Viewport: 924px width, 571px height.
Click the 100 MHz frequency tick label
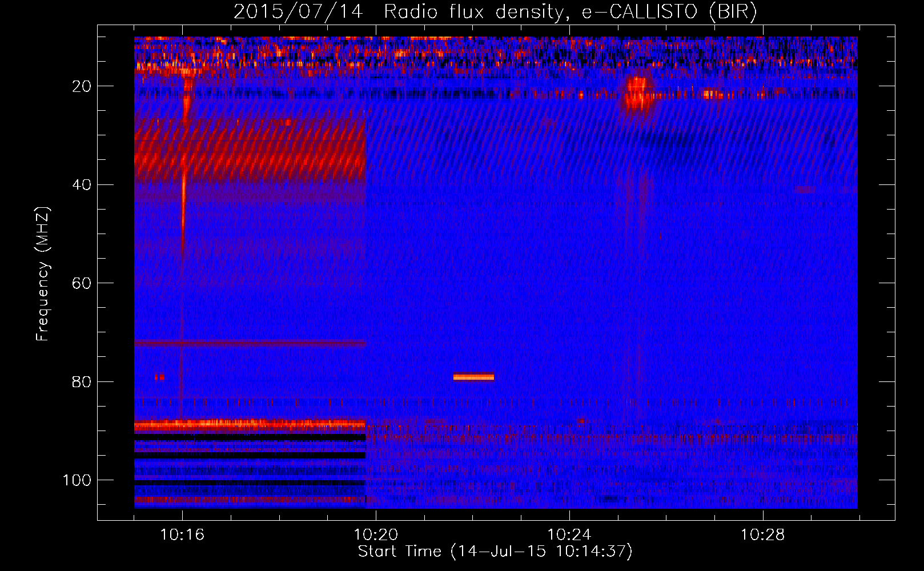coord(77,480)
